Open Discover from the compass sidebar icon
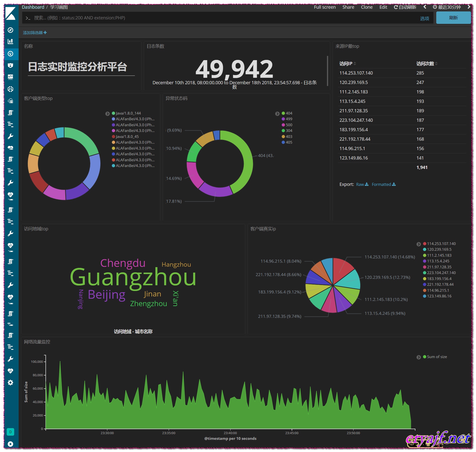The height and width of the screenshot is (452, 476). (x=10, y=30)
